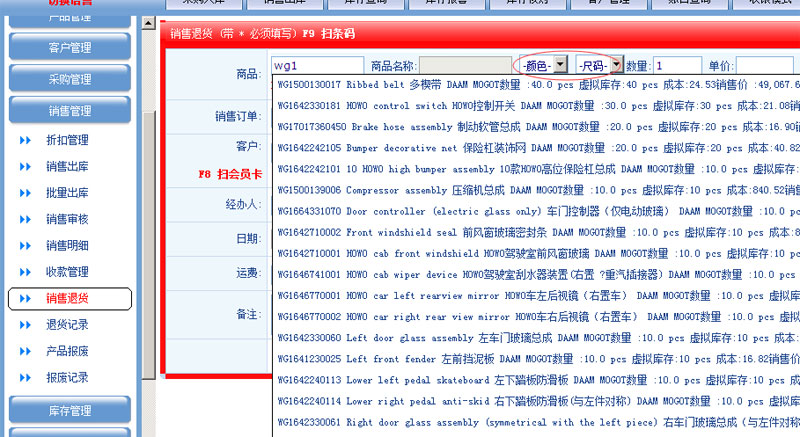Pick WG1646741001 HOWO cab wiper device
Image resolution: width=800 pixels, height=437 pixels.
[536, 274]
